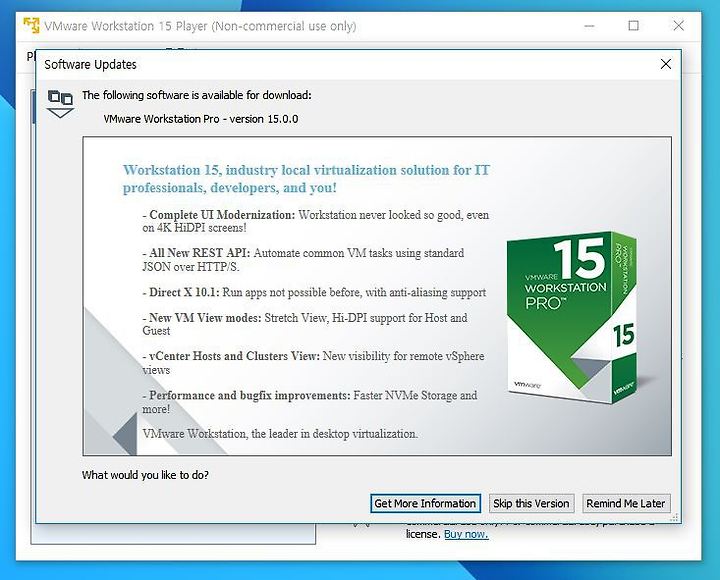Click 'What would you like to do?' text
The width and height of the screenshot is (720, 580).
coord(145,475)
